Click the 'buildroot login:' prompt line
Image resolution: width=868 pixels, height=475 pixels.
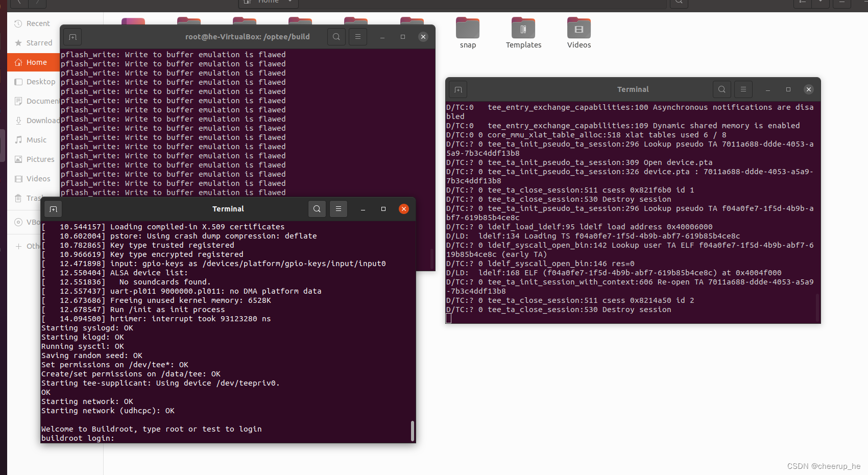coord(78,438)
